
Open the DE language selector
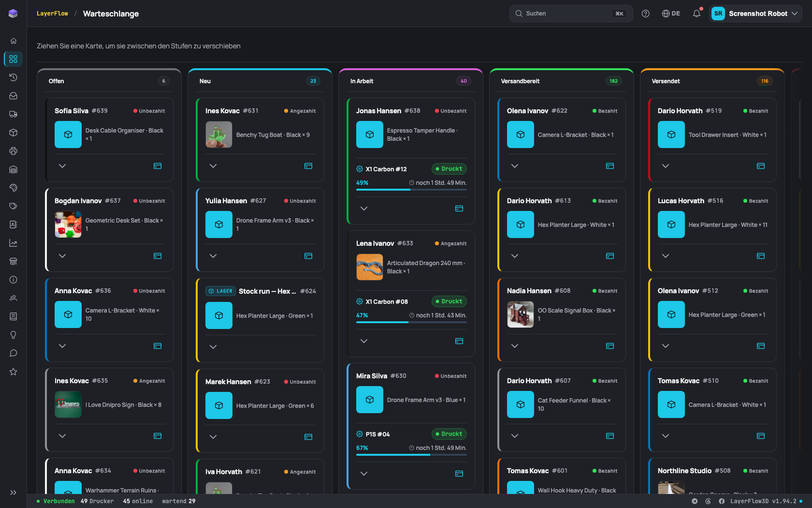[671, 14]
